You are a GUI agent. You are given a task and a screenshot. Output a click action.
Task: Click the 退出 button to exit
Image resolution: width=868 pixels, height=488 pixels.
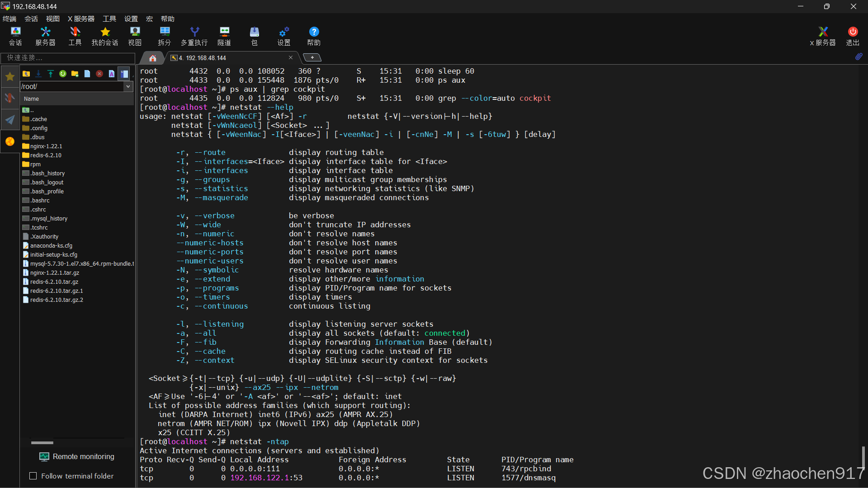pos(853,36)
